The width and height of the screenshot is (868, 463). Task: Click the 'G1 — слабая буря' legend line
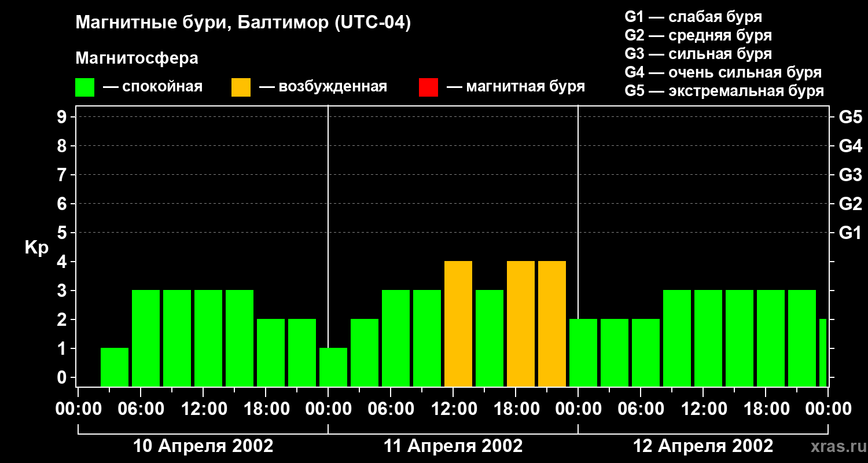[693, 17]
